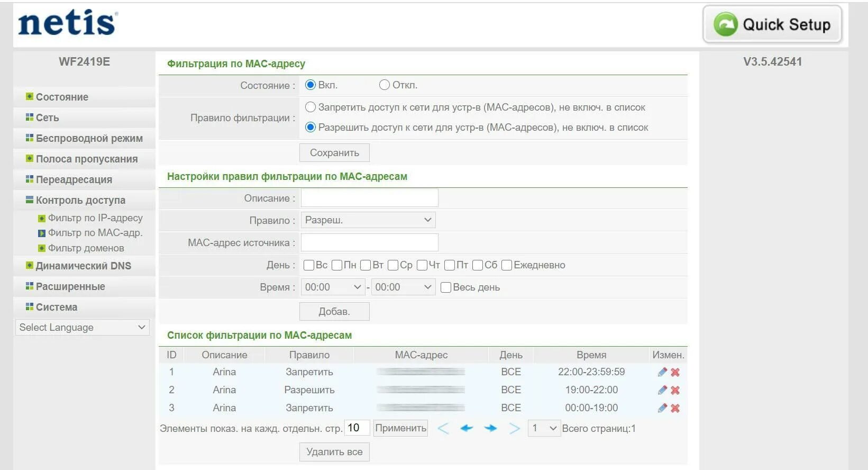Delete rule 3 with red cross icon
Screen dimensions: 868x470
tap(675, 408)
